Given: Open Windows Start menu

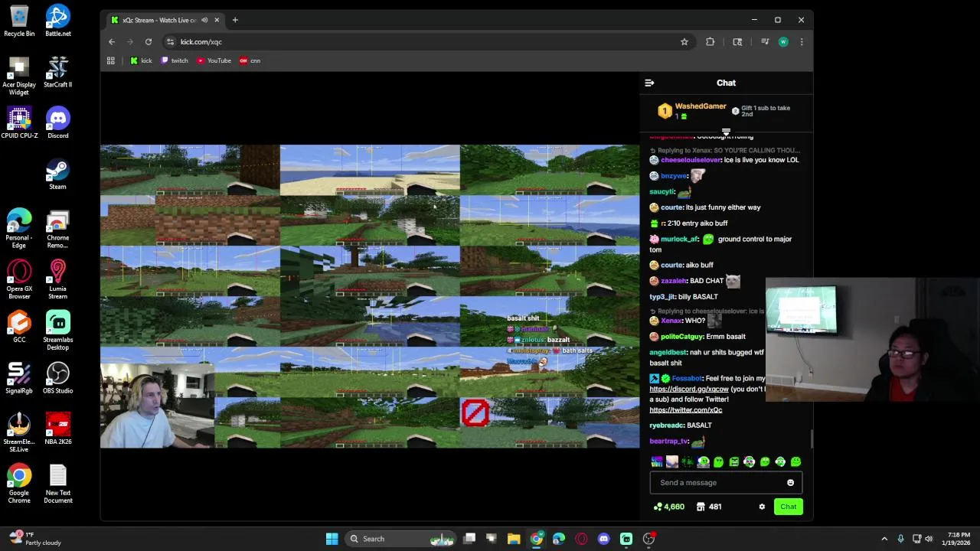Looking at the screenshot, I should [x=332, y=539].
